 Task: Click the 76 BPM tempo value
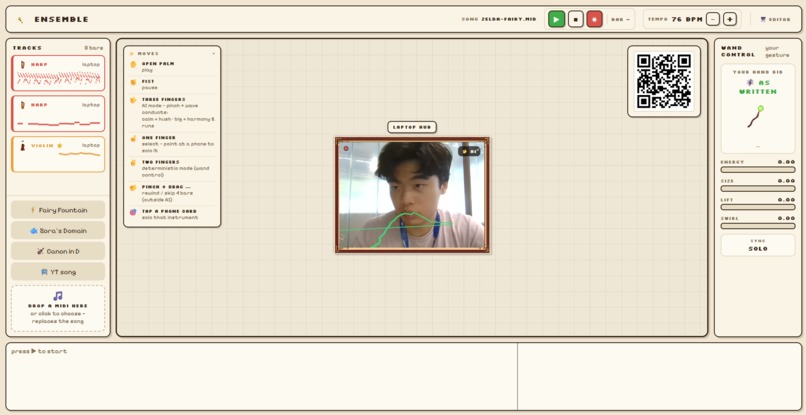point(687,20)
